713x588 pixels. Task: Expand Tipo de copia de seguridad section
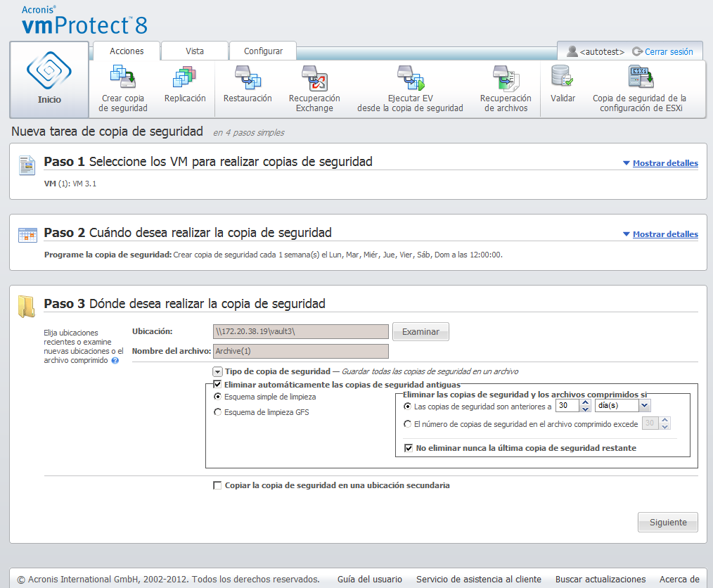point(217,372)
